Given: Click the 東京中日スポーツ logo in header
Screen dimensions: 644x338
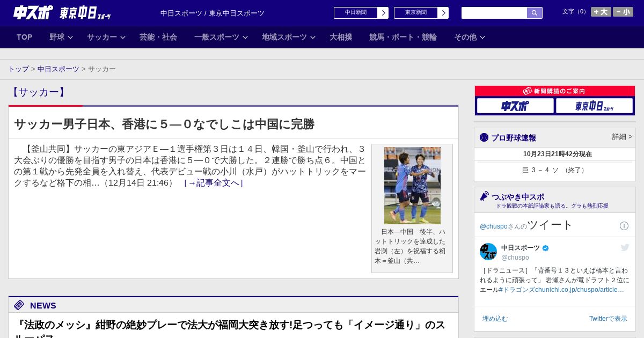Looking at the screenshot, I should coord(85,13).
